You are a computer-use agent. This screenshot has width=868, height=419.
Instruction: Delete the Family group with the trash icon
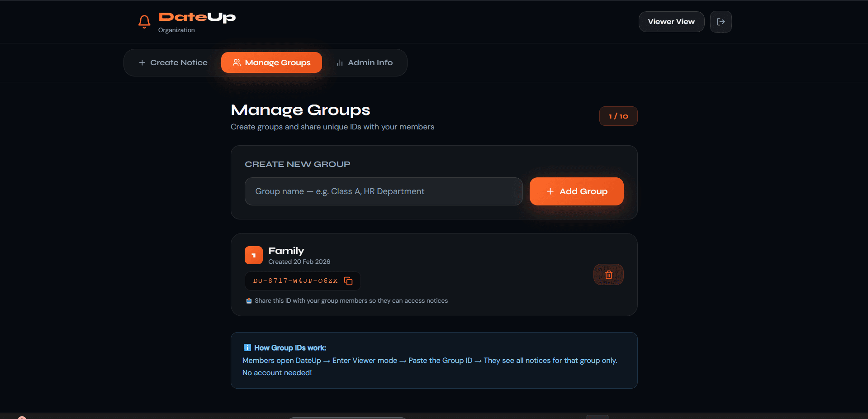[x=608, y=274]
